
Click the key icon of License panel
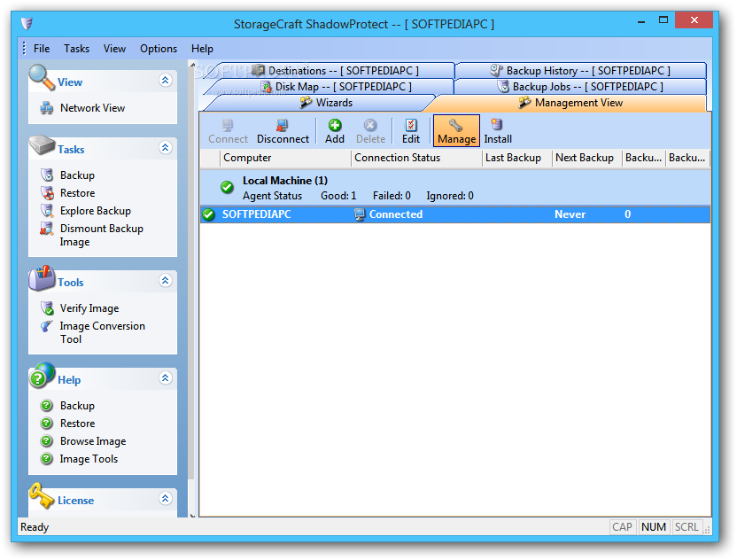coord(42,495)
